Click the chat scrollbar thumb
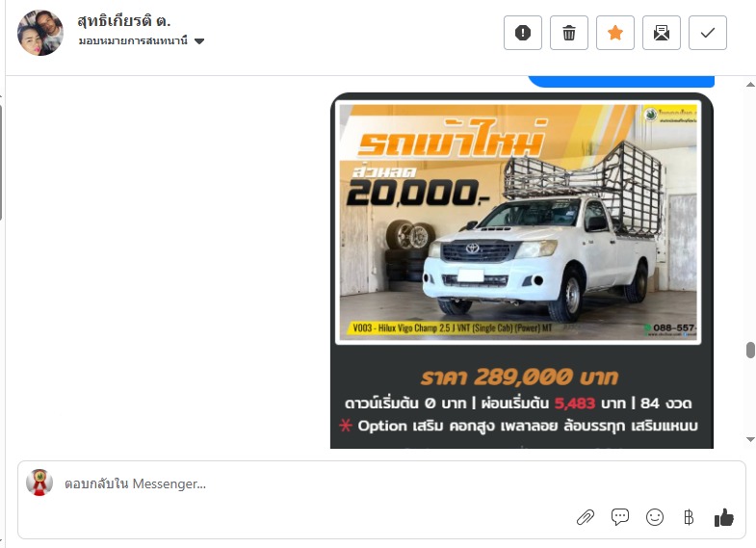756x548 pixels. tap(750, 351)
